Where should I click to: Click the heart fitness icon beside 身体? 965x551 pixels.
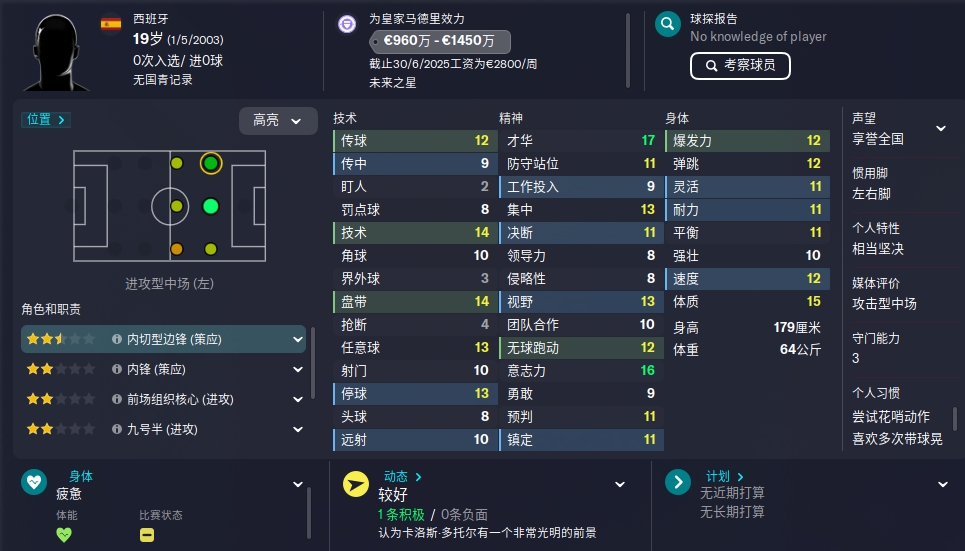pos(34,482)
